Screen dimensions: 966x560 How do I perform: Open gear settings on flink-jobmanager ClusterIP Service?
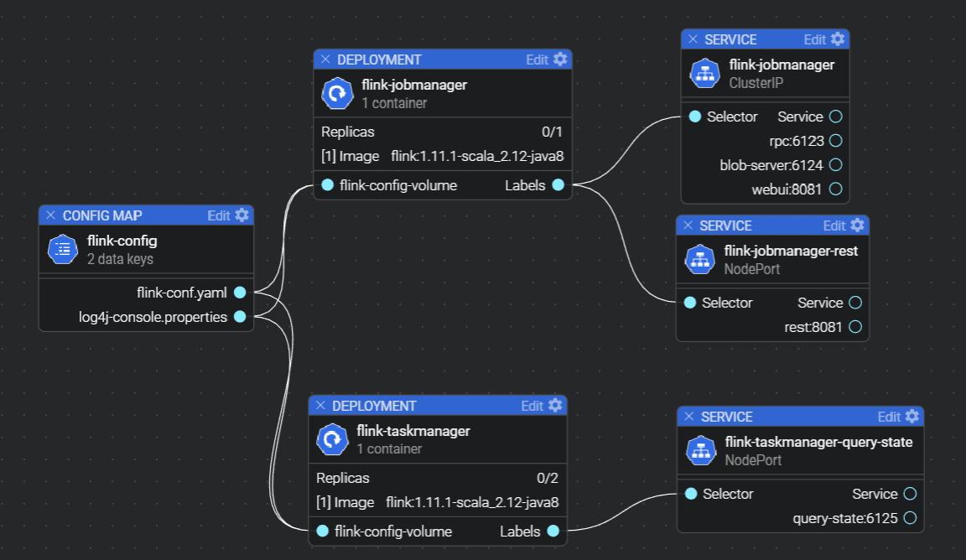838,39
